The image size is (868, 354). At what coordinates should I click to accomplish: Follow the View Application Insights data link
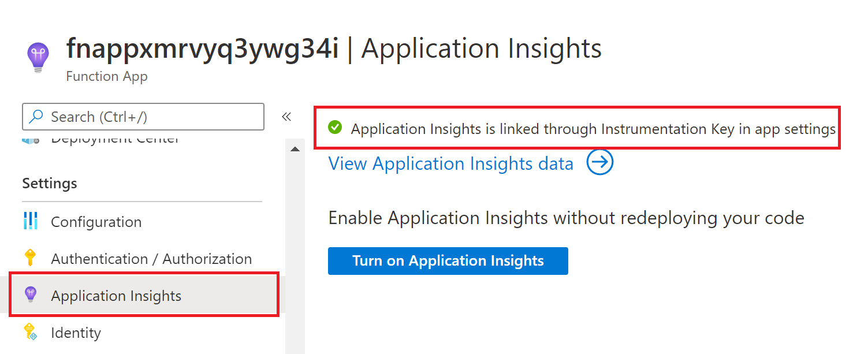451,163
